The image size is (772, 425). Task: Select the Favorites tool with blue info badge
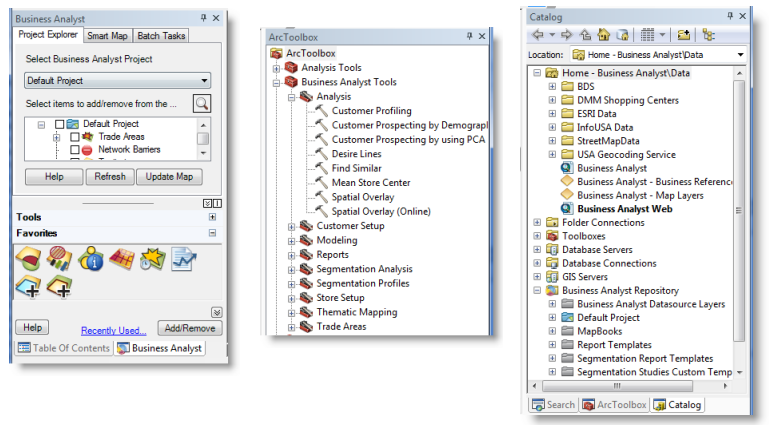[x=91, y=258]
